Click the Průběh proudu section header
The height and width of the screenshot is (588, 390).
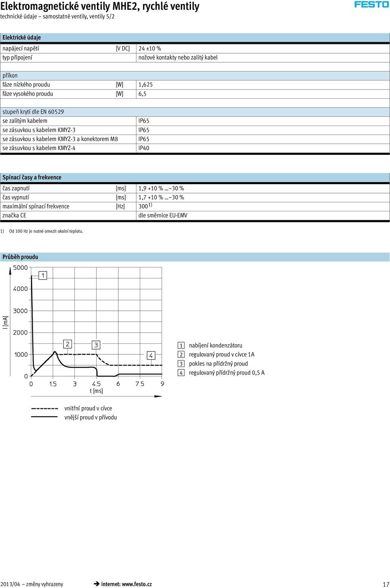[x=195, y=257]
